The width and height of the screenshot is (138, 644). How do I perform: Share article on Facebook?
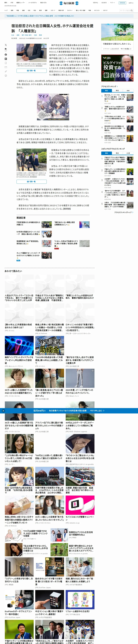tap(6, 55)
